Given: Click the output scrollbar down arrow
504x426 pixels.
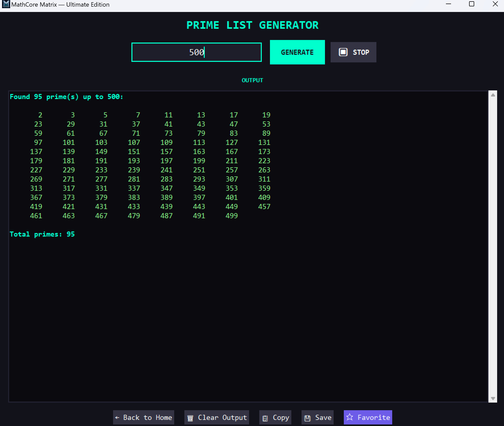Looking at the screenshot, I should [493, 398].
